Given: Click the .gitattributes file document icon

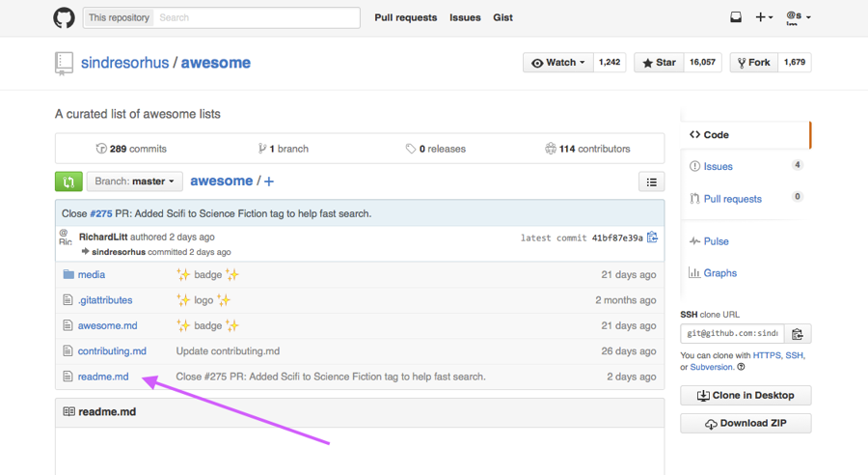Looking at the screenshot, I should pos(68,300).
